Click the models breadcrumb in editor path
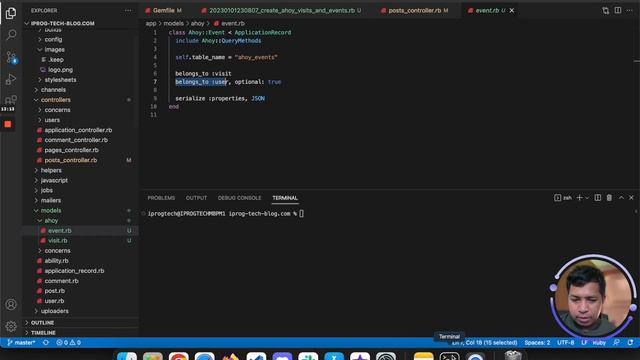The width and height of the screenshot is (640, 360). click(x=173, y=24)
